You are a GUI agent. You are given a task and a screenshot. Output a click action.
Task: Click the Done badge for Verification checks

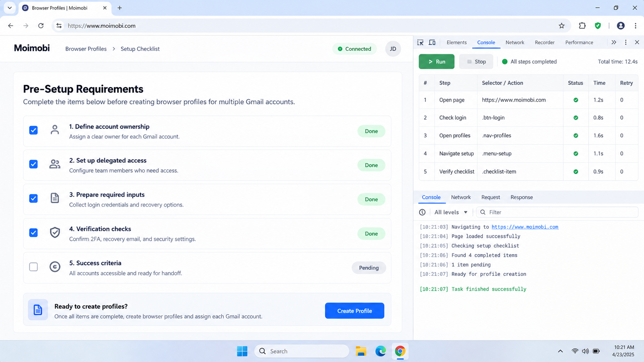pos(371,234)
